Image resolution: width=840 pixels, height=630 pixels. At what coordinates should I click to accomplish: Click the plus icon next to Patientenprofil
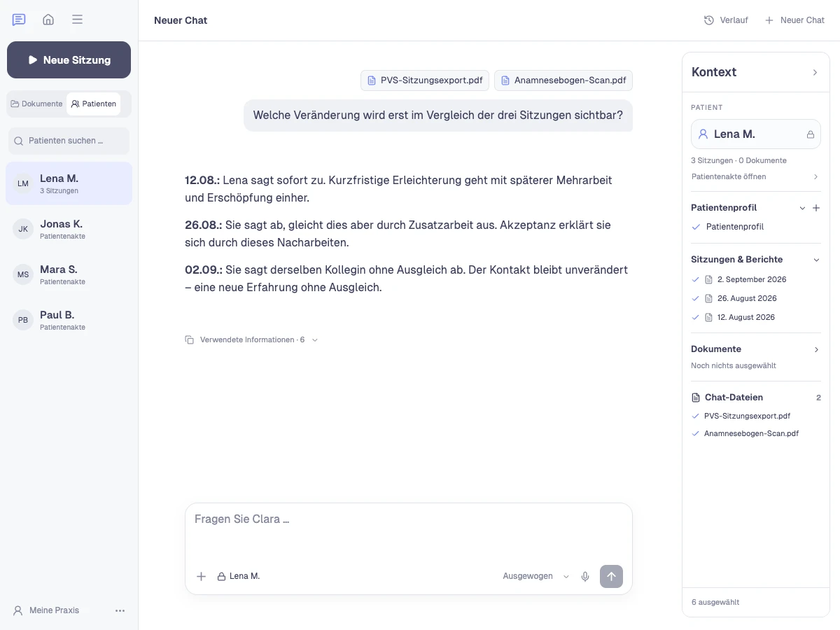tap(816, 208)
